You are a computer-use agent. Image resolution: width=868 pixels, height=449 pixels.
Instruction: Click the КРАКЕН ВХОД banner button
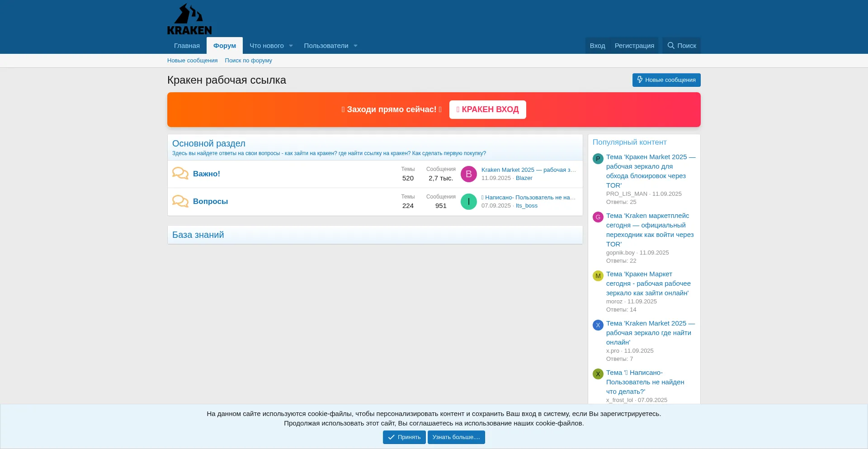coord(487,109)
